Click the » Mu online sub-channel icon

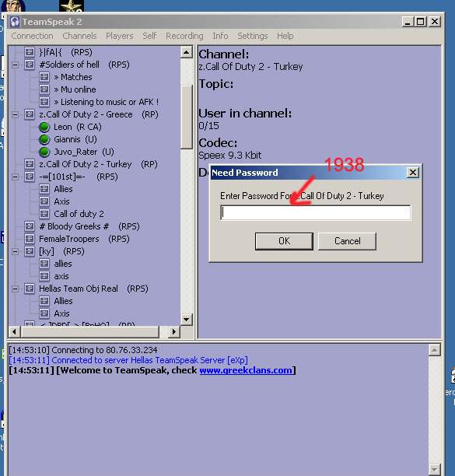(44, 89)
